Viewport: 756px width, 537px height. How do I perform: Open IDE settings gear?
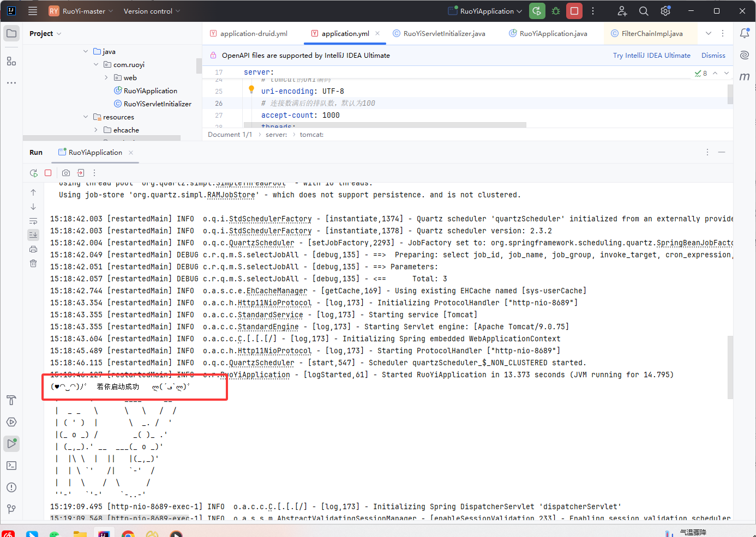(665, 11)
